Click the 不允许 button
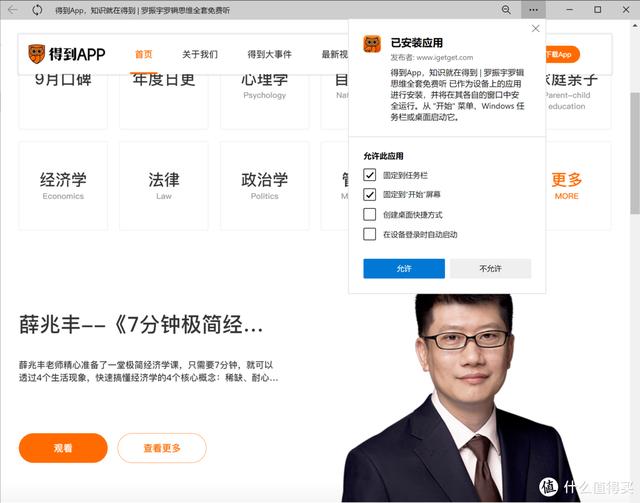 pyautogui.click(x=490, y=269)
